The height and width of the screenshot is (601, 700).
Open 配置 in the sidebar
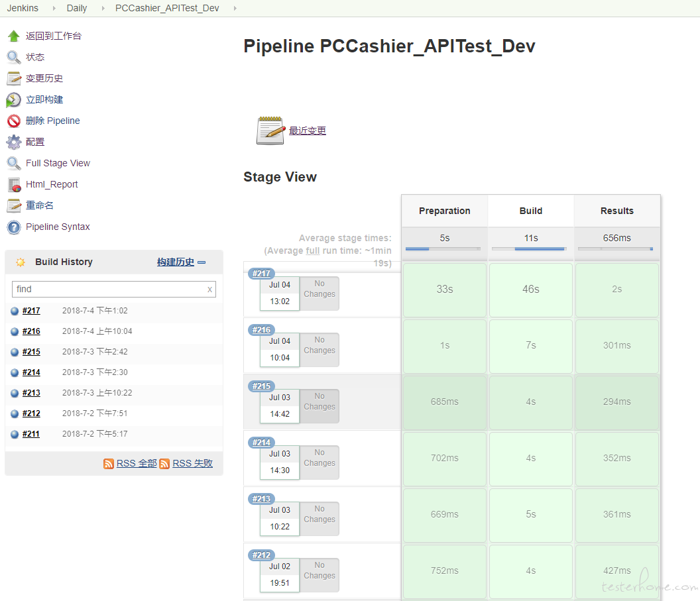[35, 142]
